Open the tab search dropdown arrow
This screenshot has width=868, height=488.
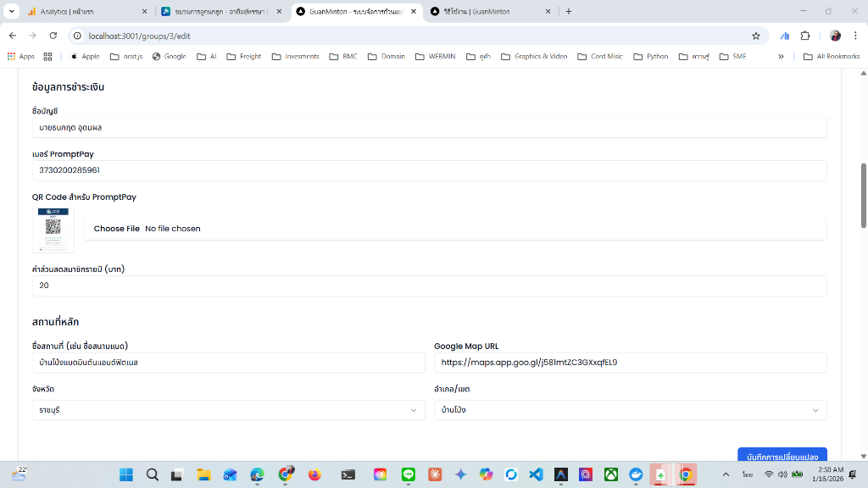12,11
